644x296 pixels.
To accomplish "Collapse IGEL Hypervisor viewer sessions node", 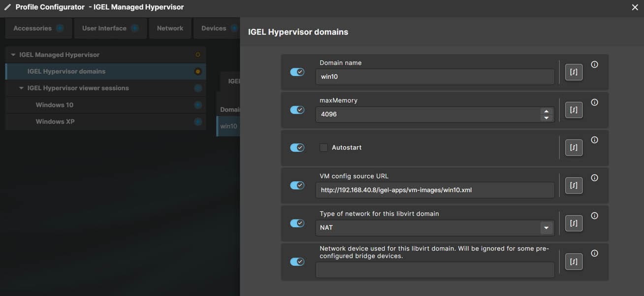I will tap(21, 88).
